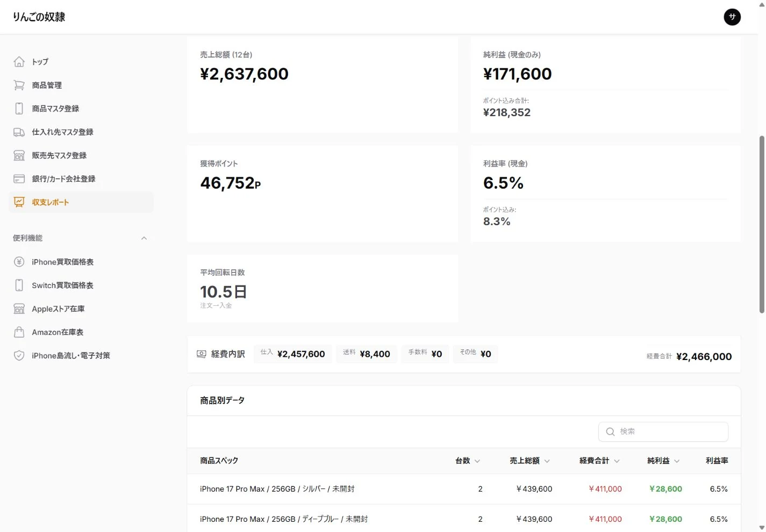Click the store icon beside 販売先マスタ登録
766x532 pixels.
19,155
